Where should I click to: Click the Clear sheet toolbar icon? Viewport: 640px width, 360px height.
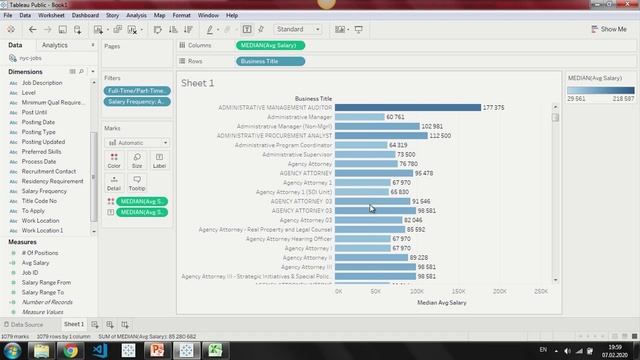[132, 29]
